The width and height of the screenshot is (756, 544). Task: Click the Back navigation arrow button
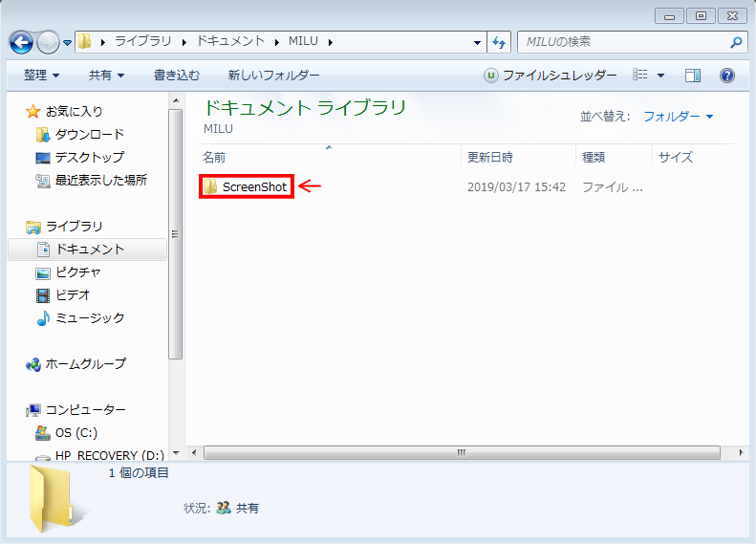pyautogui.click(x=21, y=42)
